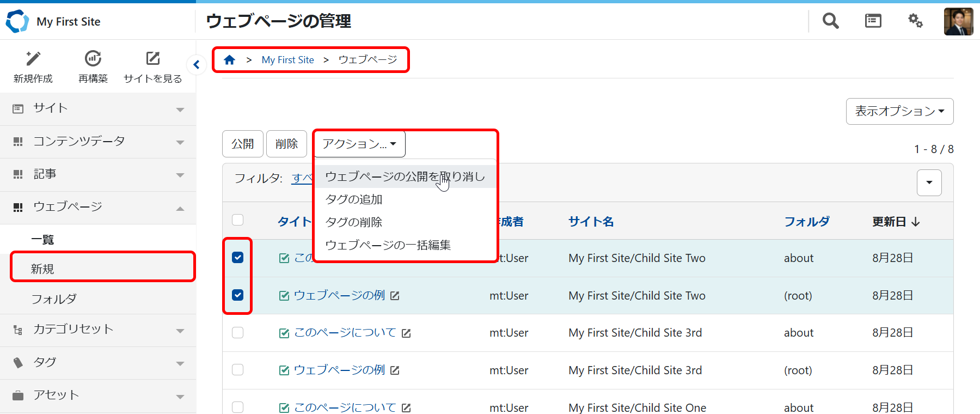Click the user profile avatar
Image resolution: width=980 pixels, height=414 pixels.
pyautogui.click(x=958, y=21)
